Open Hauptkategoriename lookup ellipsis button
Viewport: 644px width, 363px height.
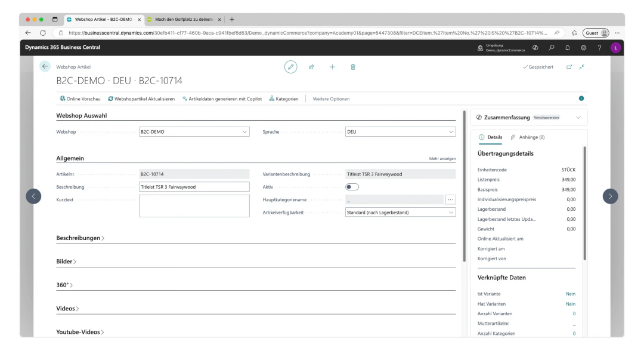point(451,199)
